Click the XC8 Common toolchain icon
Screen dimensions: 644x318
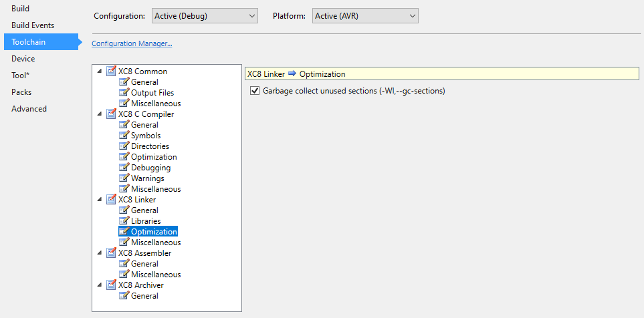[111, 71]
